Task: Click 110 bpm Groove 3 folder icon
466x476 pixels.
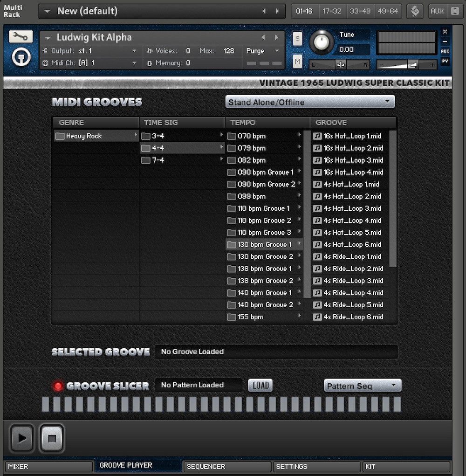Action: pyautogui.click(x=232, y=233)
